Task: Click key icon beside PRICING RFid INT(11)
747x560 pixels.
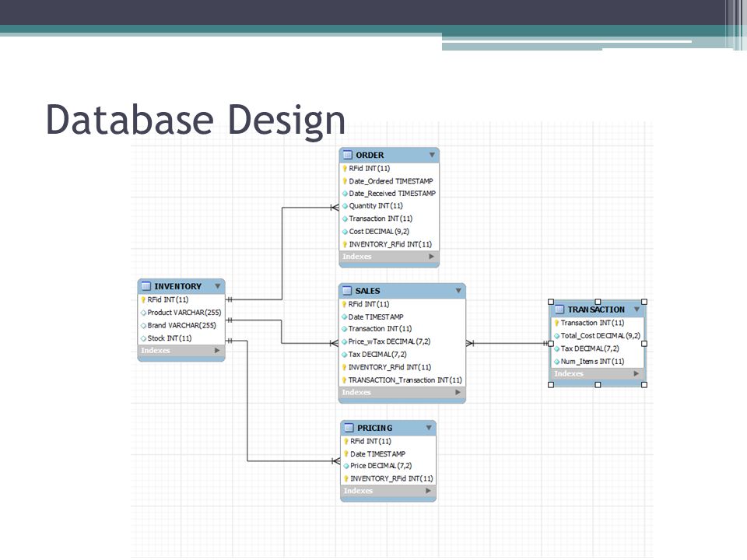Action: 345,442
